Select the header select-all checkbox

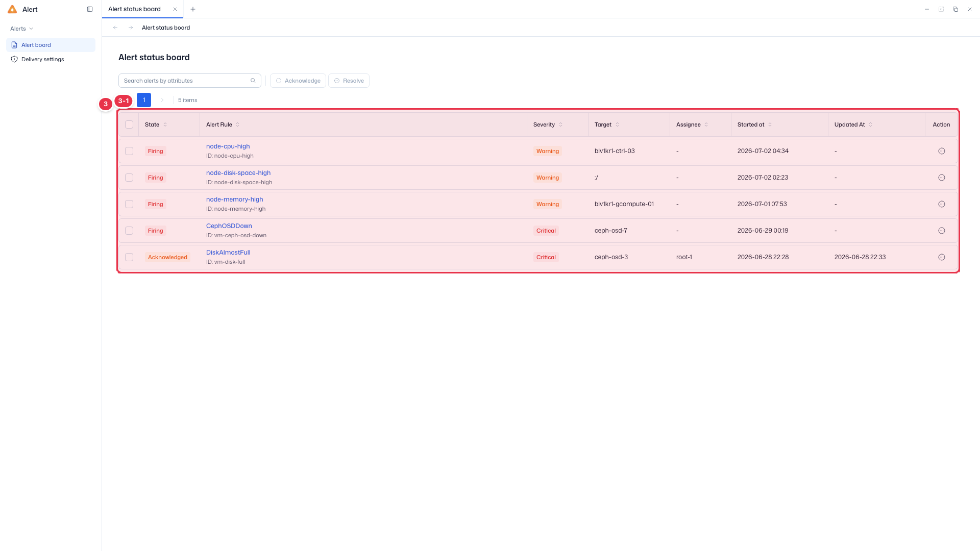click(129, 124)
